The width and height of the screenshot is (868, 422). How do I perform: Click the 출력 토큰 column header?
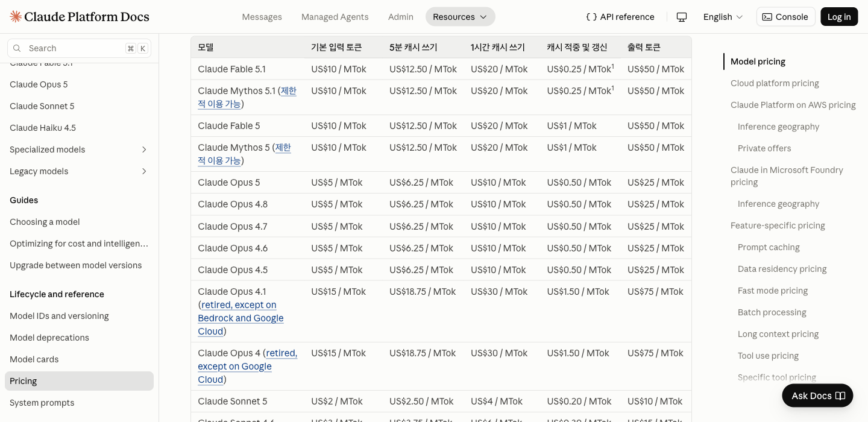pos(644,47)
